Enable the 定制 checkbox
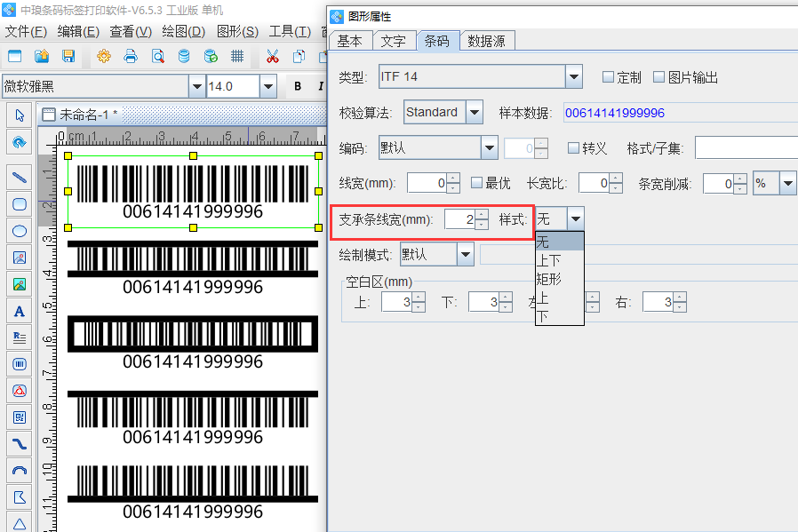The width and height of the screenshot is (798, 532). pos(609,77)
